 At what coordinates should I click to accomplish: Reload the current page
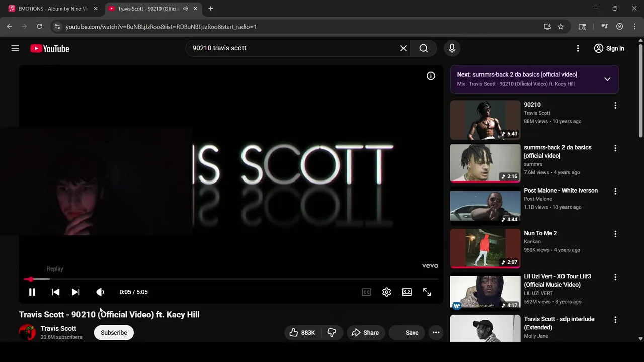coord(39,27)
